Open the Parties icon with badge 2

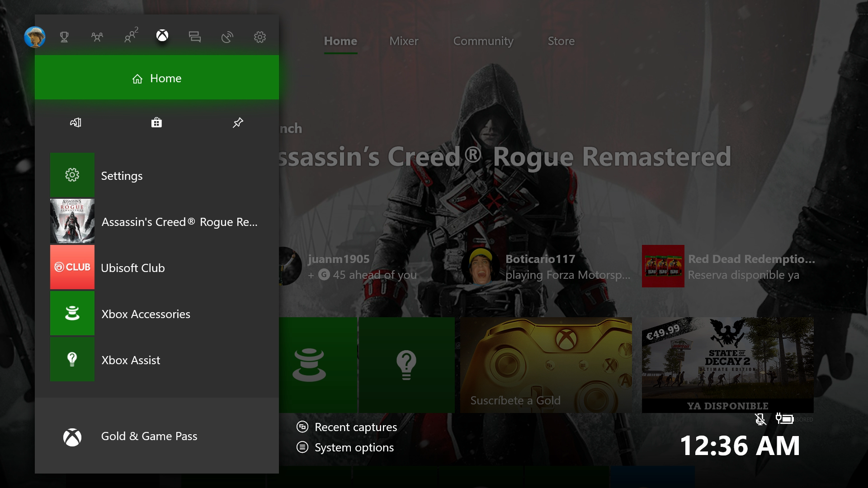point(130,36)
